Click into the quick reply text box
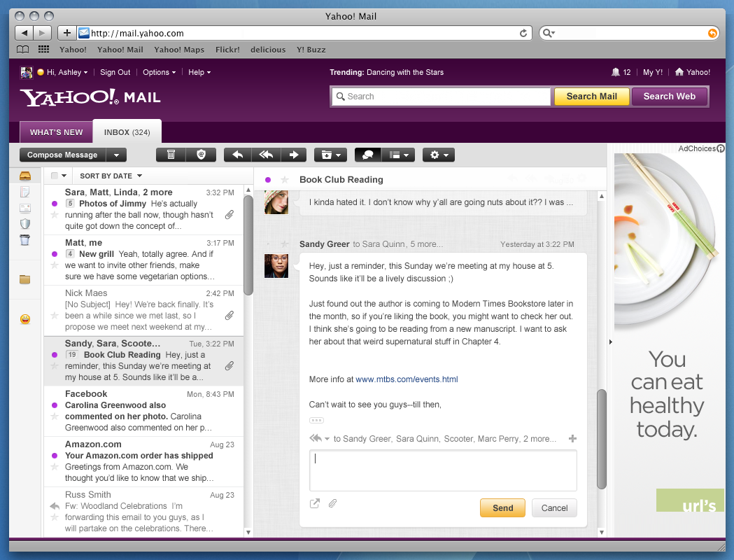 pyautogui.click(x=443, y=470)
